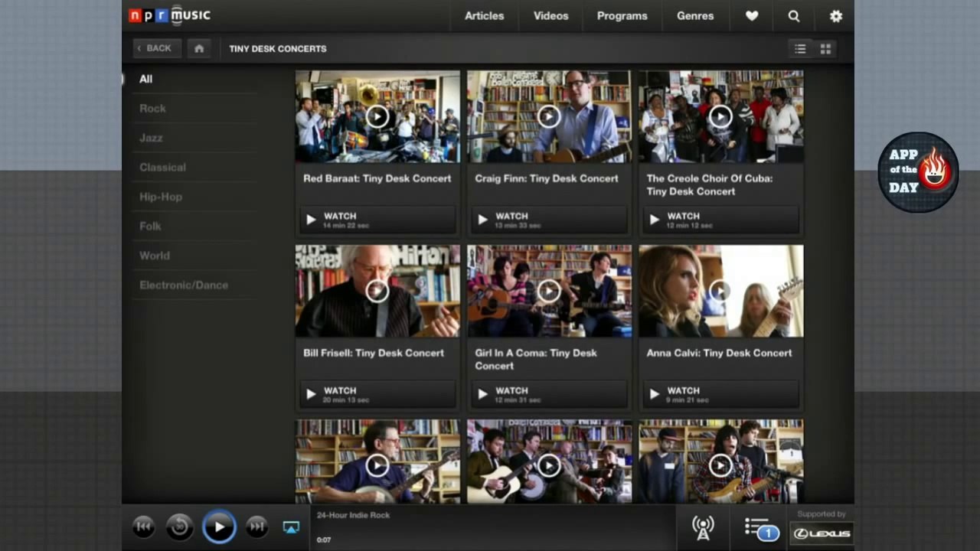Open Bill Frisell concert title

pos(374,353)
